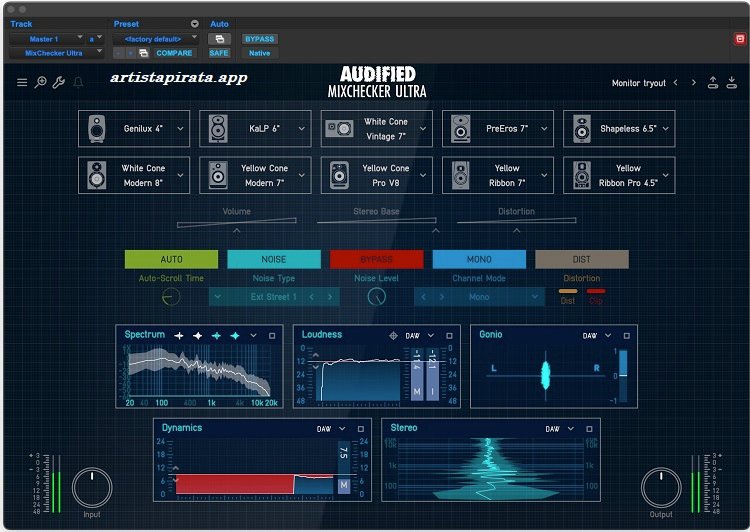Click the magnifier zoom icon
The width and height of the screenshot is (750, 532).
[41, 82]
